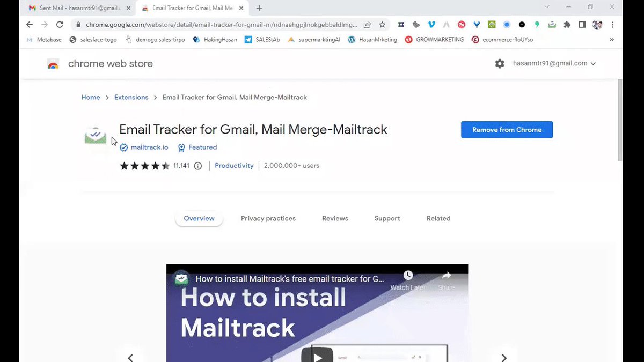Open the Related tab
The height and width of the screenshot is (362, 644).
point(438,218)
